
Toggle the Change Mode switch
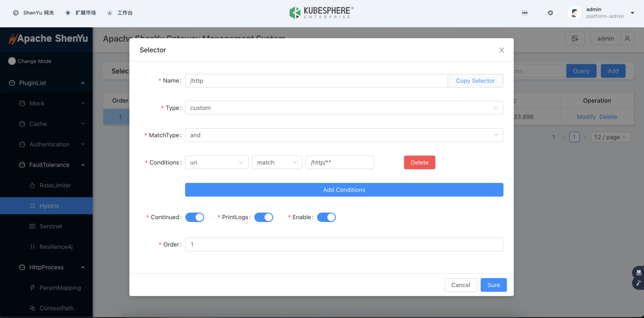coord(12,61)
